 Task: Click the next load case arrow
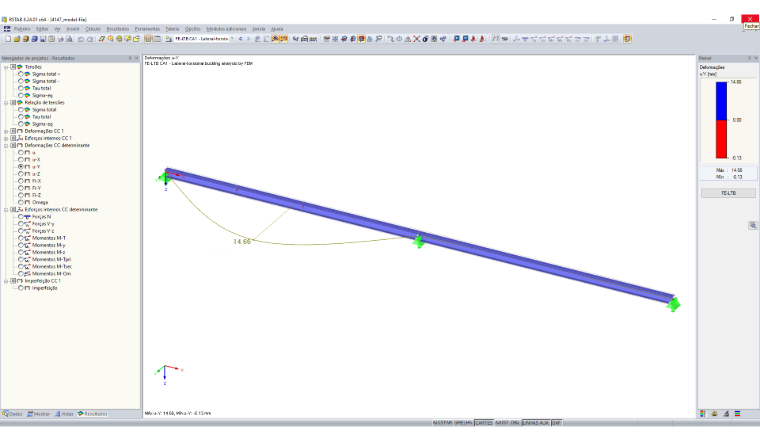249,39
